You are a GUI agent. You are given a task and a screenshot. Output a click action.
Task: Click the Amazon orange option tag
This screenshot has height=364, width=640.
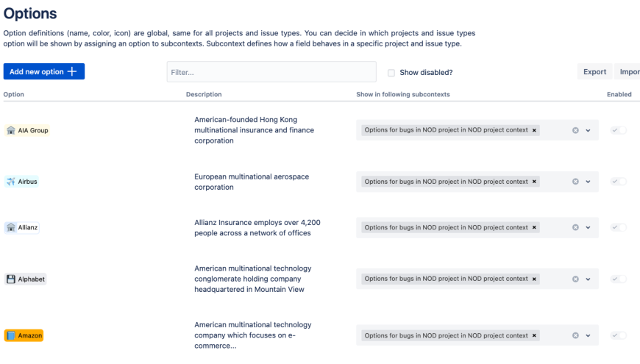point(24,335)
